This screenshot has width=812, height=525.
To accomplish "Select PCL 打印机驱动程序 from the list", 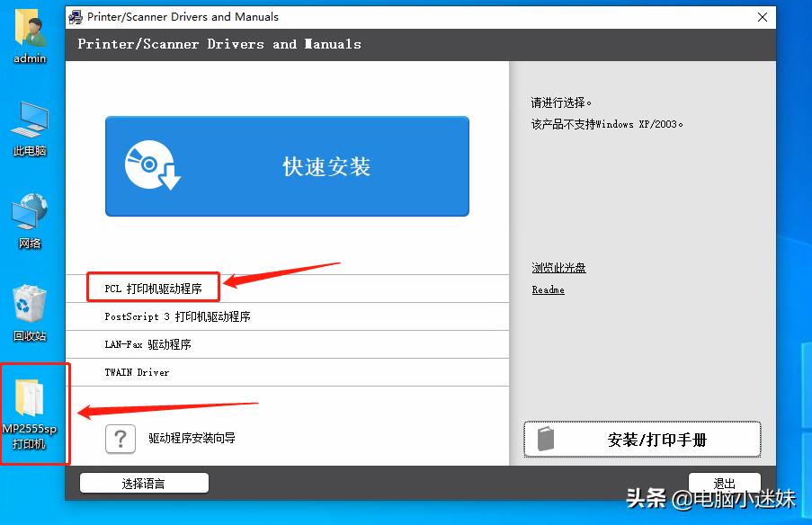I will coord(153,287).
